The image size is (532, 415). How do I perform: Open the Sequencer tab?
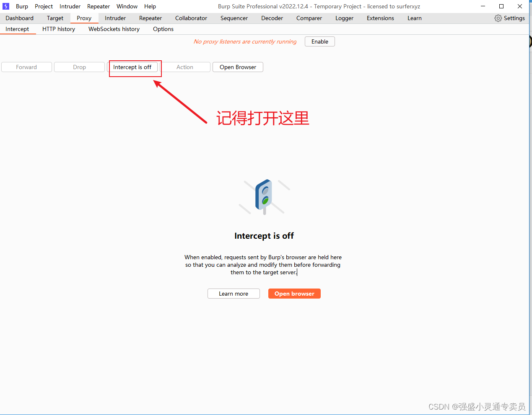[234, 18]
